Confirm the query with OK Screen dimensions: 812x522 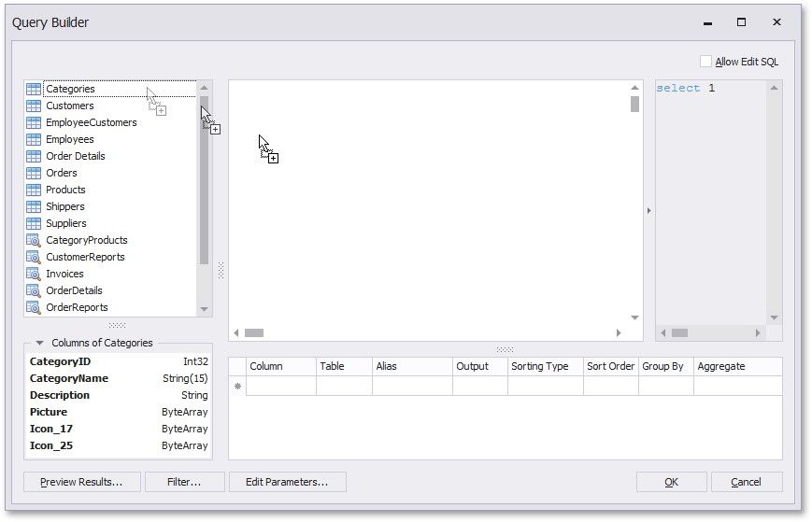(x=671, y=482)
